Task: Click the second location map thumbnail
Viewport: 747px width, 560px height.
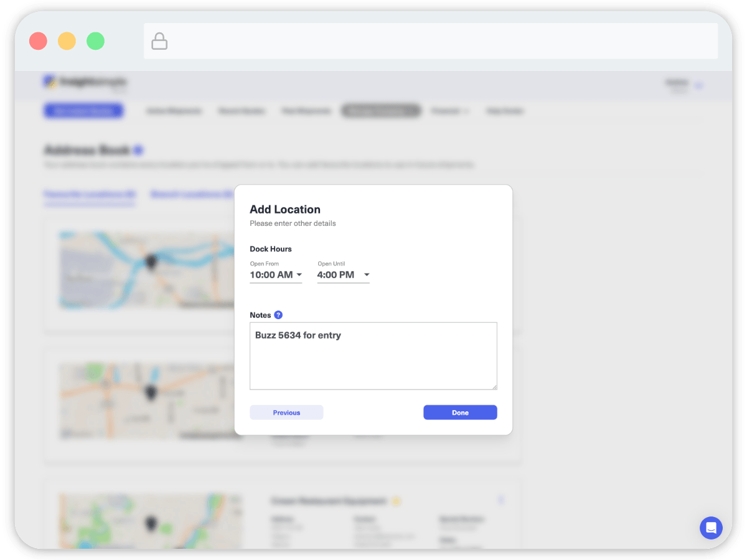Action: [149, 401]
